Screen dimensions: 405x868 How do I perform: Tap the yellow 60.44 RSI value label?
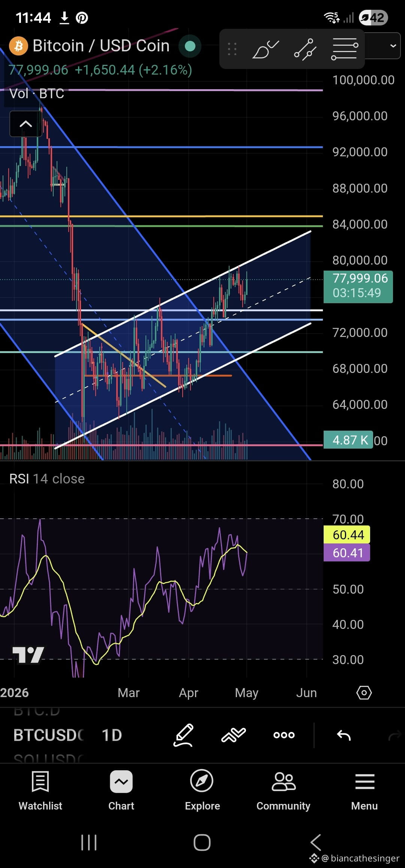point(347,535)
